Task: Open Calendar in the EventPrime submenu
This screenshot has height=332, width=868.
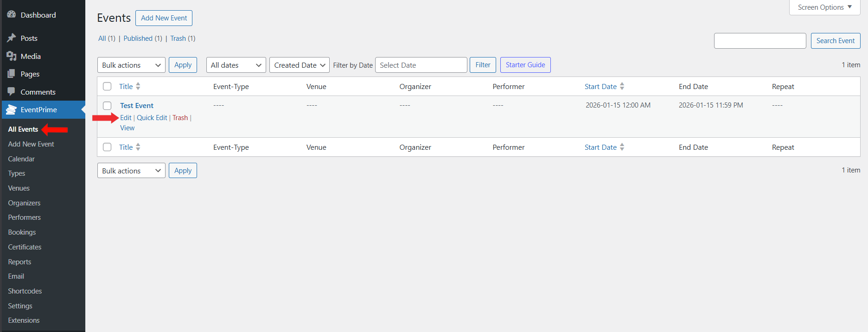Action: point(21,159)
